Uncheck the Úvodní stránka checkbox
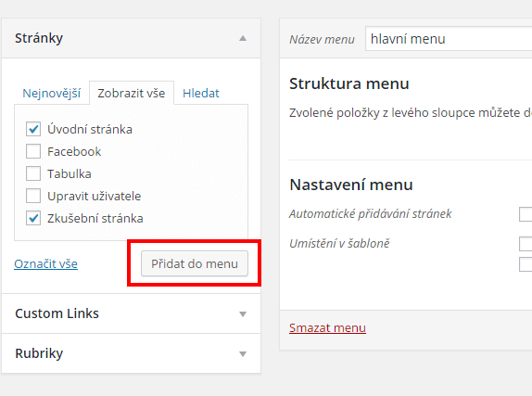This screenshot has height=396, width=532. click(x=33, y=129)
